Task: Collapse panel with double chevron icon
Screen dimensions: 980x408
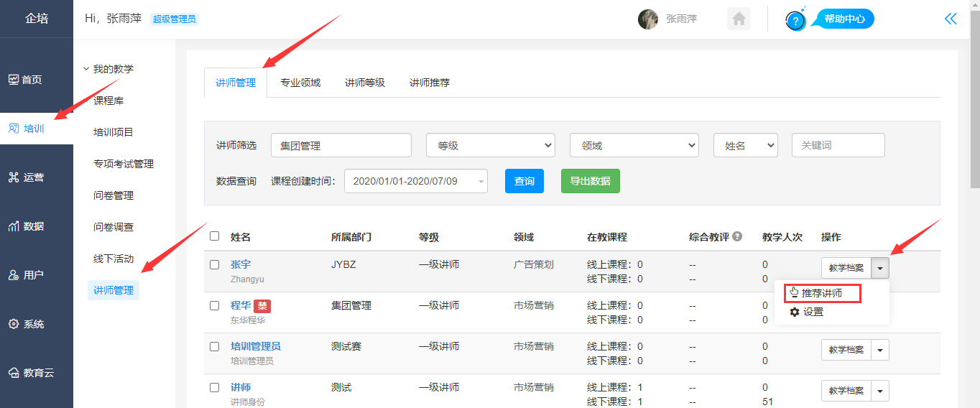Action: click(951, 19)
